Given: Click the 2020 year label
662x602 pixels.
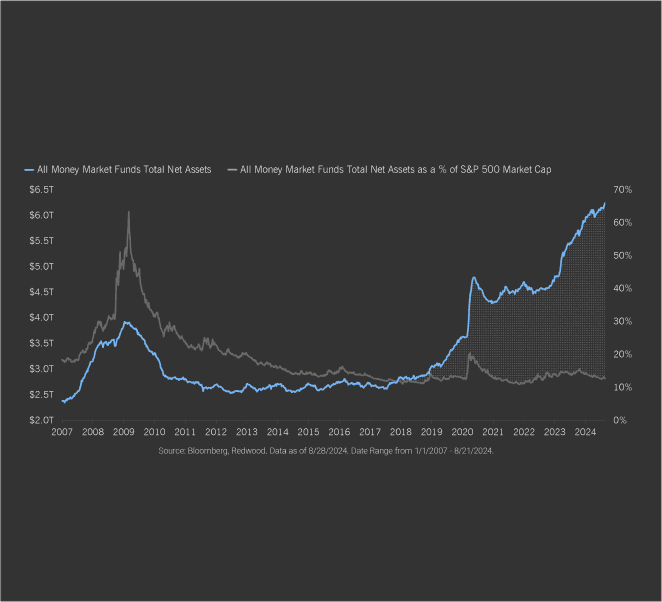Looking at the screenshot, I should pos(462,432).
